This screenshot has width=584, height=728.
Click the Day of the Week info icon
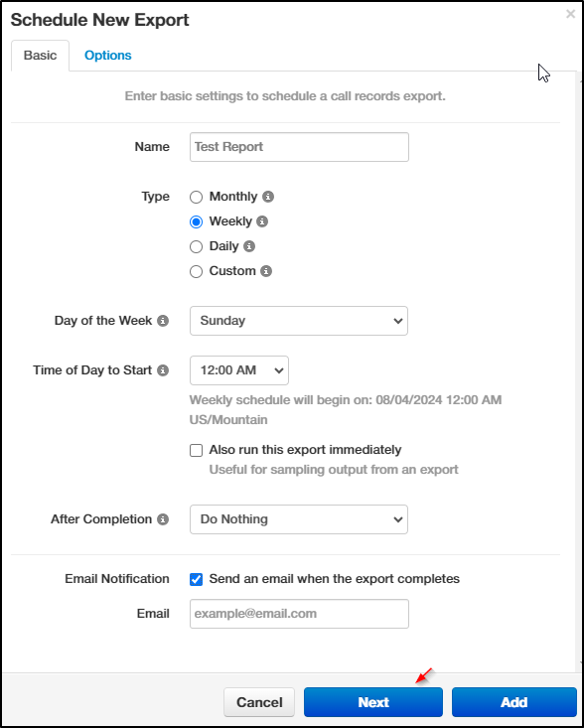pyautogui.click(x=163, y=321)
